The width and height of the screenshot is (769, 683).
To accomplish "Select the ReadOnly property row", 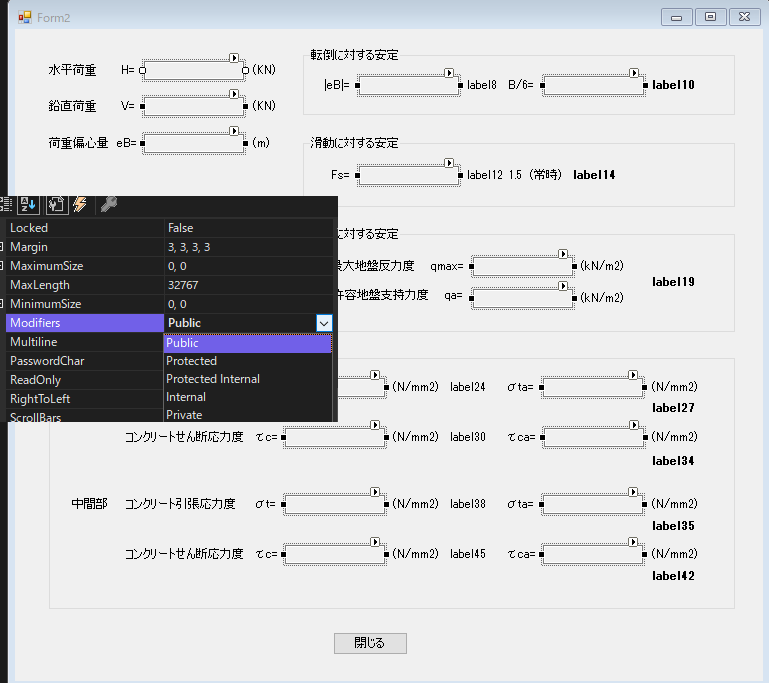I will [x=84, y=380].
